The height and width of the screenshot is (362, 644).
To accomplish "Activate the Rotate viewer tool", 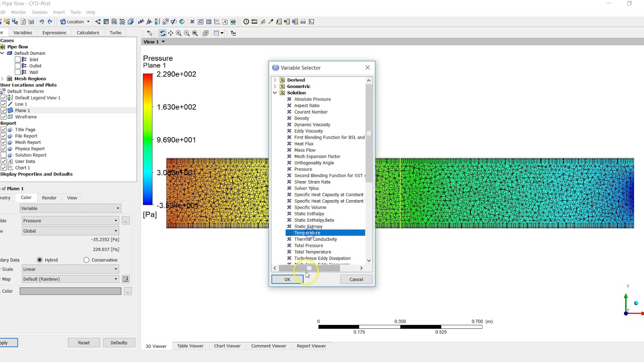I will [x=163, y=33].
